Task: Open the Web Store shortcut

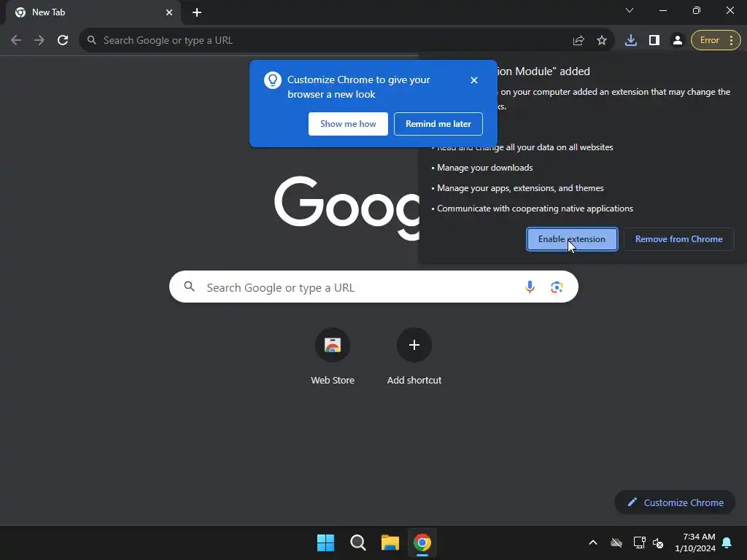Action: [333, 356]
